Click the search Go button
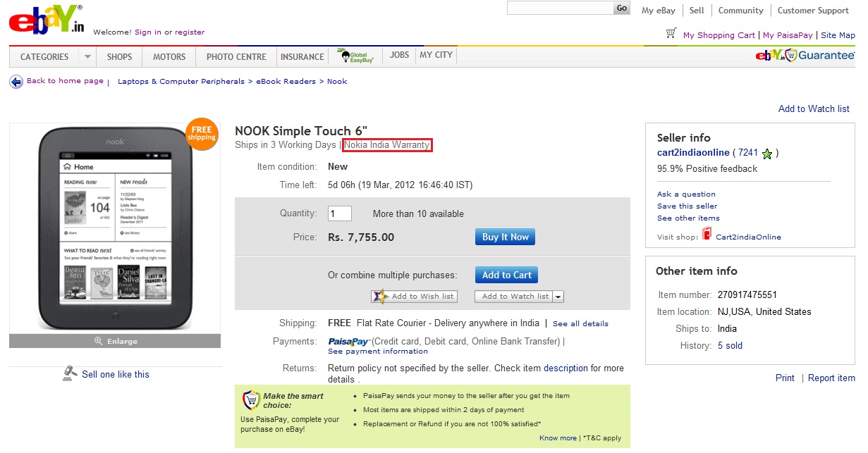The image size is (868, 453). point(621,8)
